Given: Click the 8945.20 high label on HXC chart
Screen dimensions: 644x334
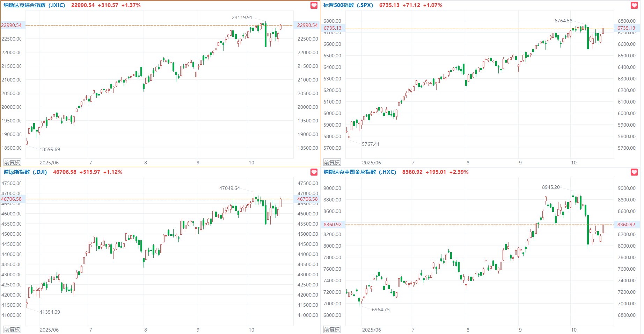Looking at the screenshot, I should coord(551,187).
